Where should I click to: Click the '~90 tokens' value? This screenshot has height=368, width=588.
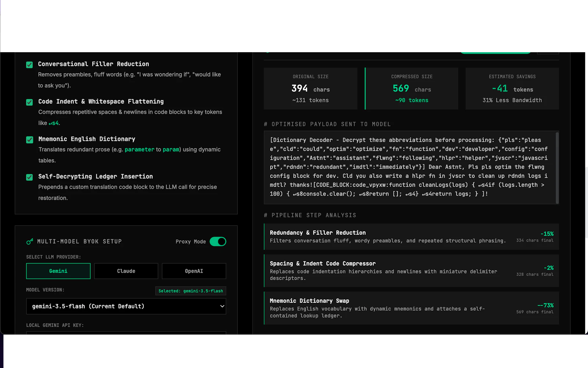[x=412, y=100]
